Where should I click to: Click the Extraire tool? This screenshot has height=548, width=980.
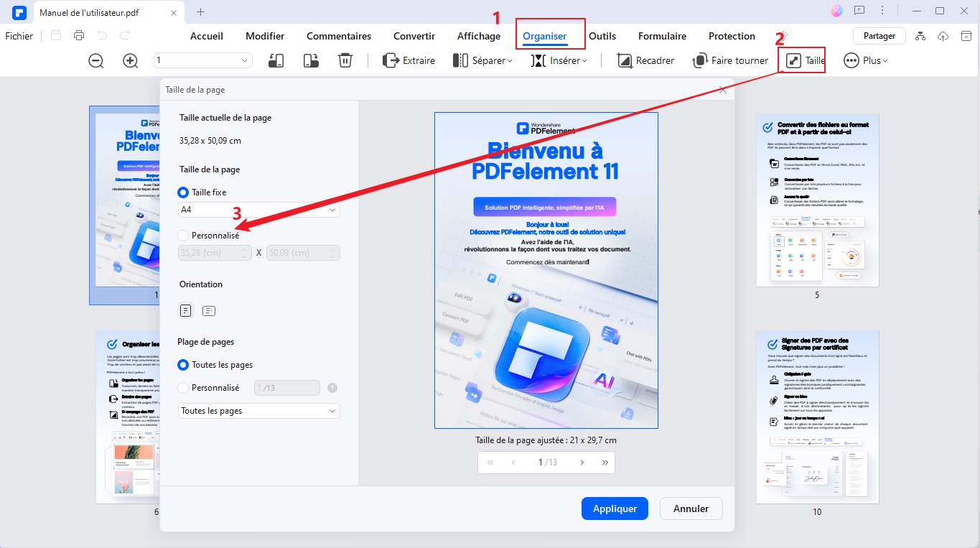point(409,61)
